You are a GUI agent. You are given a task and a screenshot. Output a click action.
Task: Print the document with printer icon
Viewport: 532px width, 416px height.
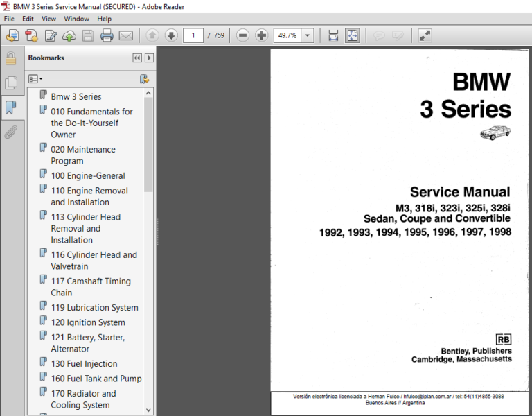(x=107, y=35)
